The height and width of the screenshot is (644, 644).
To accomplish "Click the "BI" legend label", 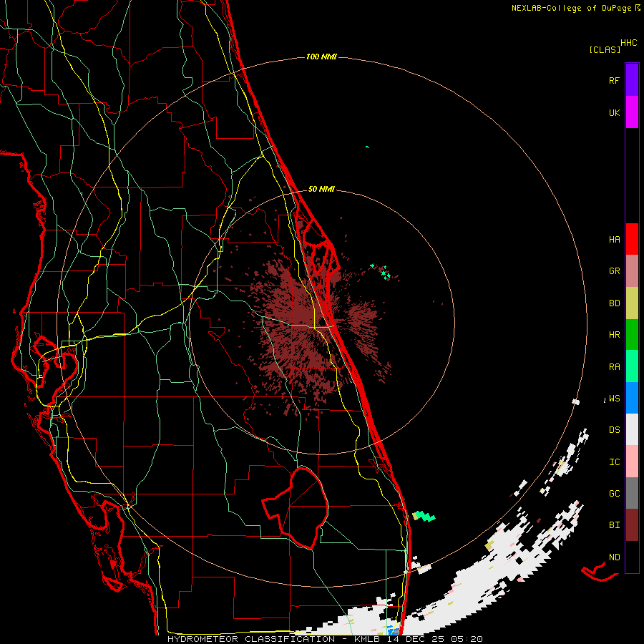I will [x=614, y=525].
